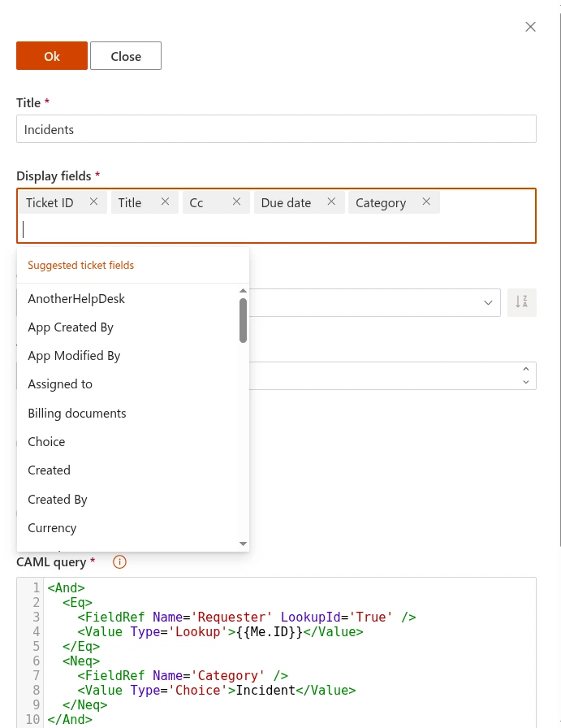Expand the sort field dropdown chevron

(x=488, y=302)
